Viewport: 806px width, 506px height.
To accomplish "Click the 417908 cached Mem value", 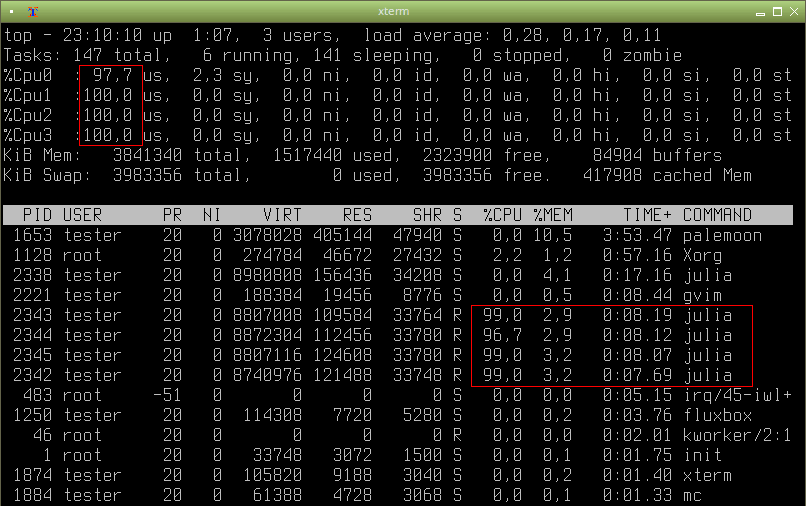I will [x=667, y=175].
